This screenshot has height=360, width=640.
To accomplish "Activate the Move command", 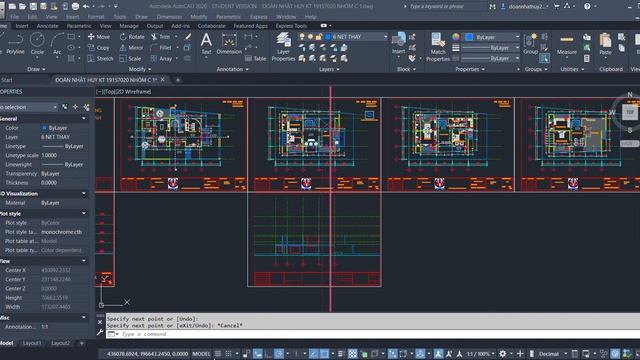I will point(98,37).
